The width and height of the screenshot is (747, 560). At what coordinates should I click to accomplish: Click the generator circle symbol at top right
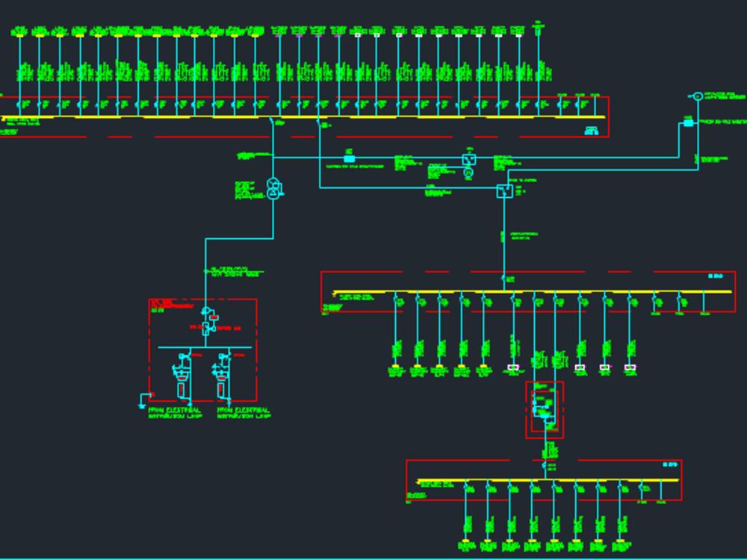(698, 97)
